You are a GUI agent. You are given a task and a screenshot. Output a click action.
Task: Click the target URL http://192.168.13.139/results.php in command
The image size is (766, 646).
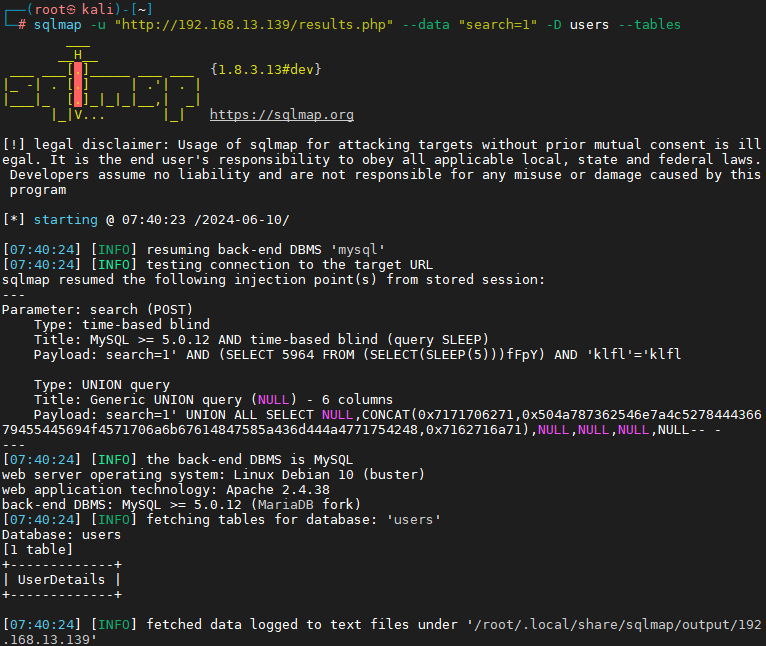pyautogui.click(x=254, y=24)
